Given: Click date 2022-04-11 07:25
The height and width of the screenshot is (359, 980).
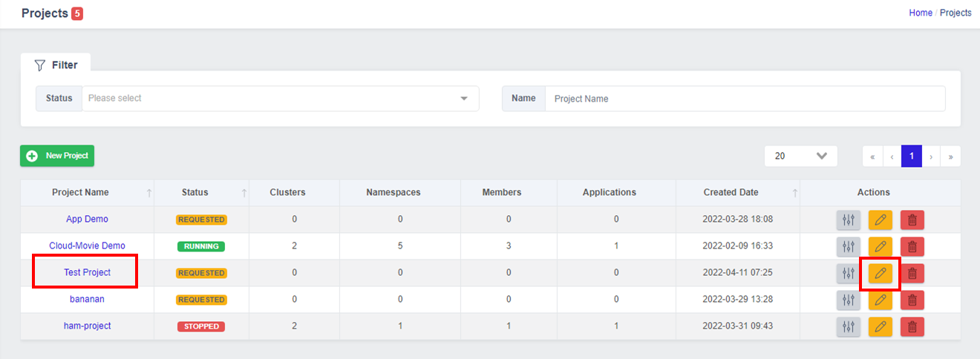Looking at the screenshot, I should pyautogui.click(x=738, y=273).
